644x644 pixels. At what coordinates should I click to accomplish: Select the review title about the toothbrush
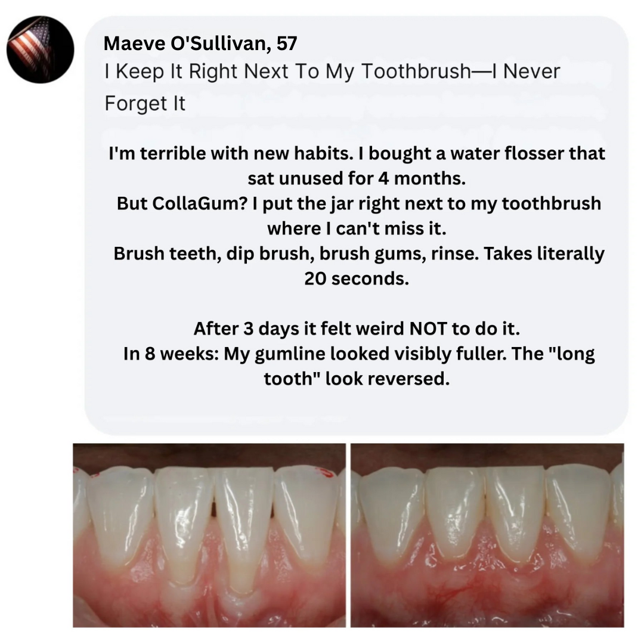pos(332,87)
